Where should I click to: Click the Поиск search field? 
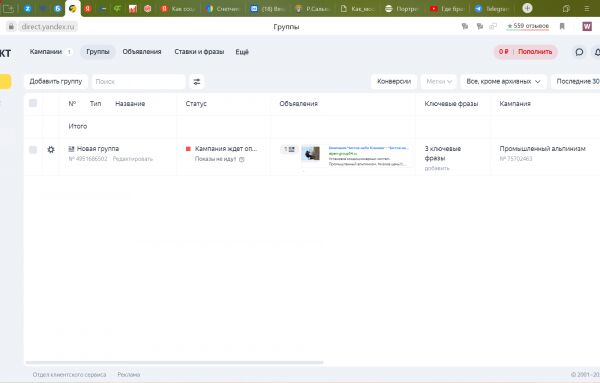[x=139, y=81]
